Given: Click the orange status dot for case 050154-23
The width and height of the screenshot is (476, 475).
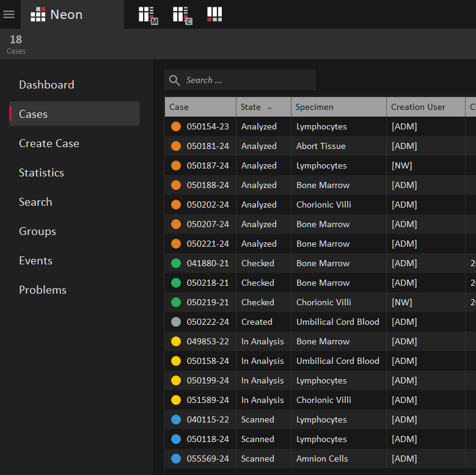Looking at the screenshot, I should pyautogui.click(x=176, y=126).
